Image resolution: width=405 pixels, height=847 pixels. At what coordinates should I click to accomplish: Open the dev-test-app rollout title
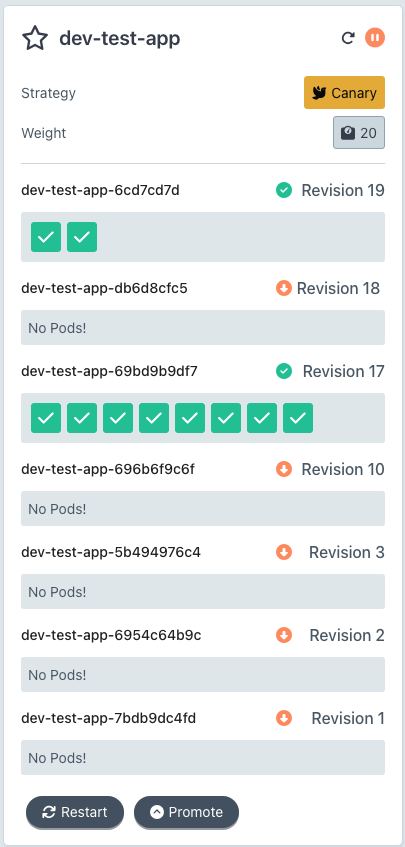(120, 39)
